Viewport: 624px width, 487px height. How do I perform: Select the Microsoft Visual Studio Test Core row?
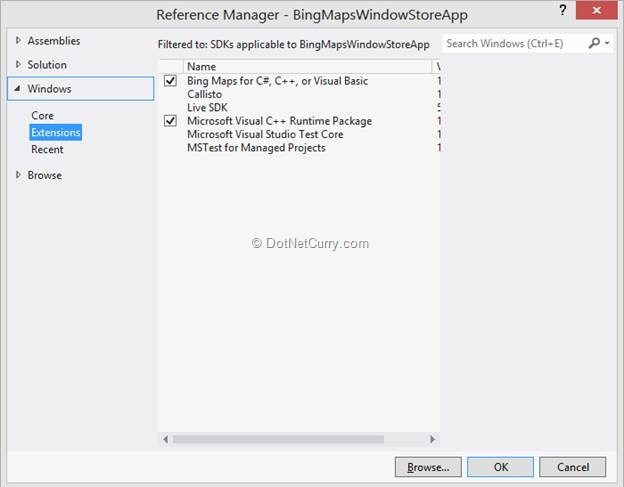(299, 134)
